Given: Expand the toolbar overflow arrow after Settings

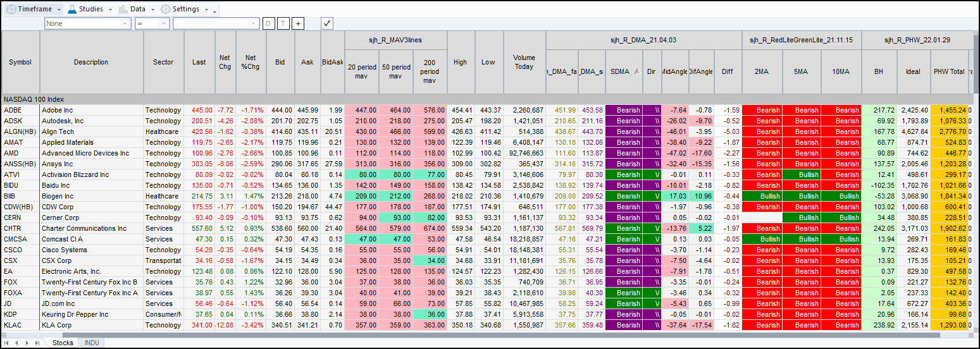Looking at the screenshot, I should 215,11.
